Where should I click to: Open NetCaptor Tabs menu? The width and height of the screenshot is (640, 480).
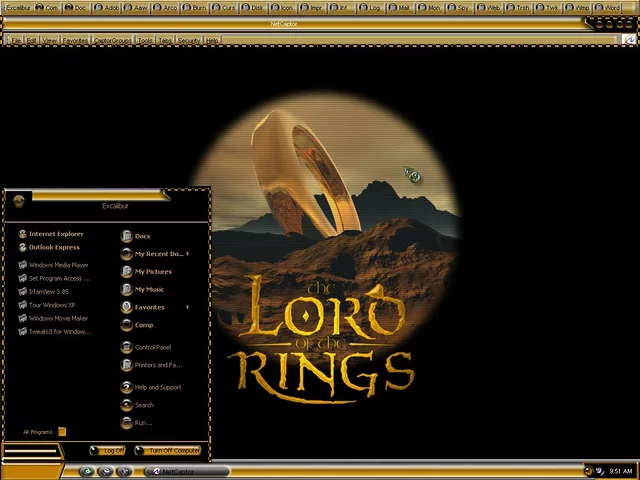(x=165, y=40)
